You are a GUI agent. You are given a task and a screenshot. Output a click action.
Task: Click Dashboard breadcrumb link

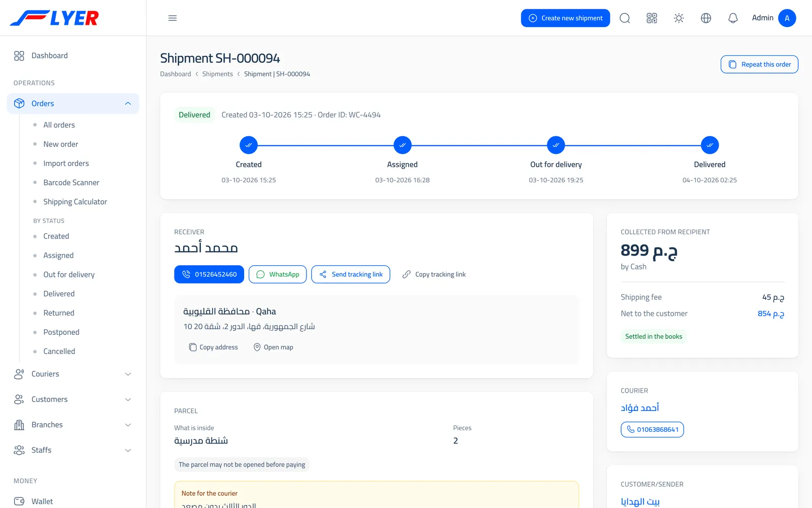click(x=176, y=74)
